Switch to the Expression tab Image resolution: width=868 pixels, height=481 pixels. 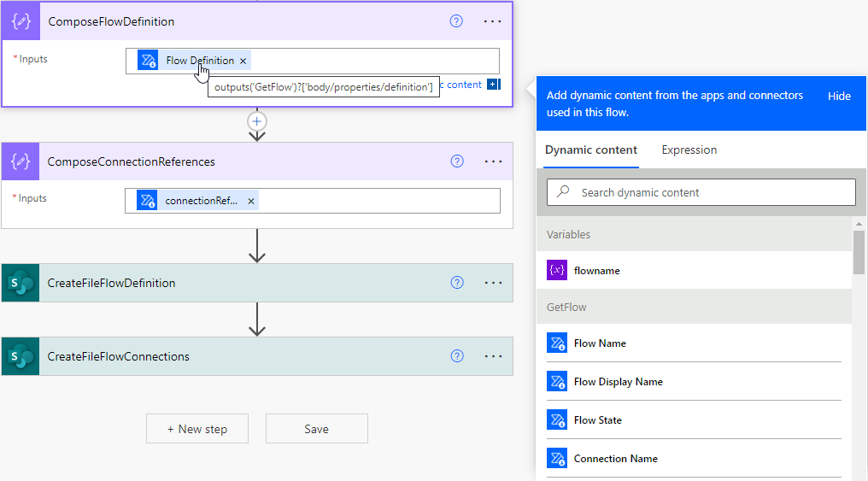[x=689, y=150]
